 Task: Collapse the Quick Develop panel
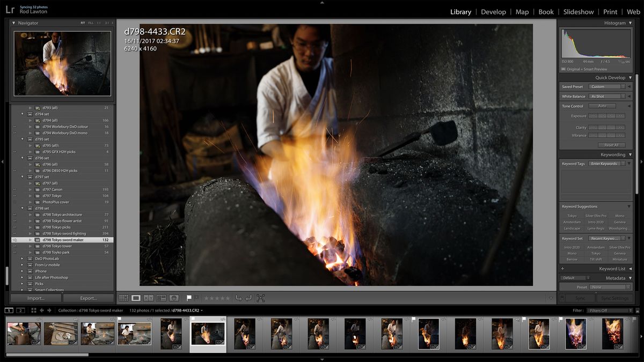tap(630, 78)
